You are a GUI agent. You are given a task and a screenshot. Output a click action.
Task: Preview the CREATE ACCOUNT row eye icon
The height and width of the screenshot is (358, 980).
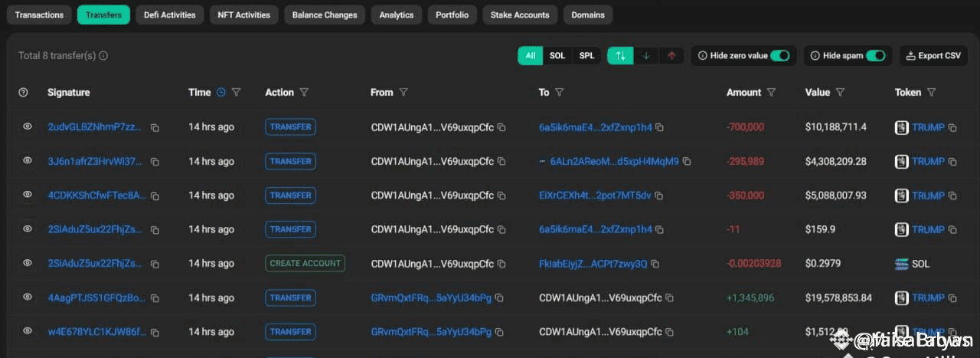[x=28, y=263]
